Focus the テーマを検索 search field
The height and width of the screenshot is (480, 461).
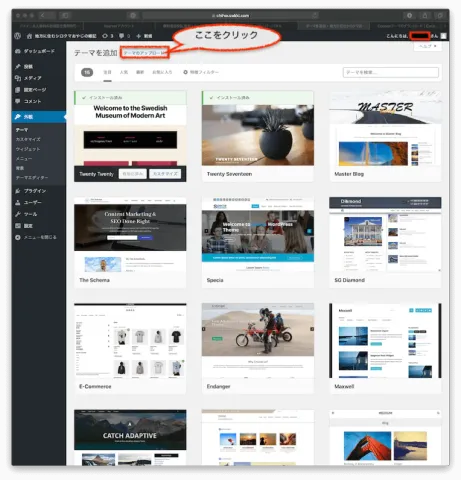point(391,72)
